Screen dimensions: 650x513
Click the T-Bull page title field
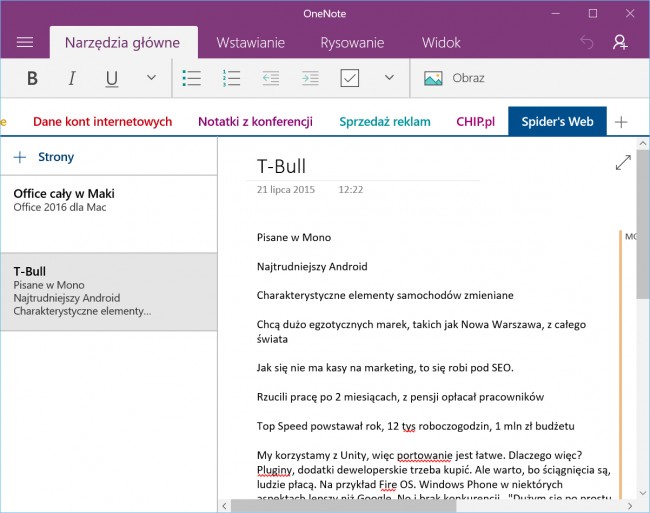pyautogui.click(x=281, y=166)
